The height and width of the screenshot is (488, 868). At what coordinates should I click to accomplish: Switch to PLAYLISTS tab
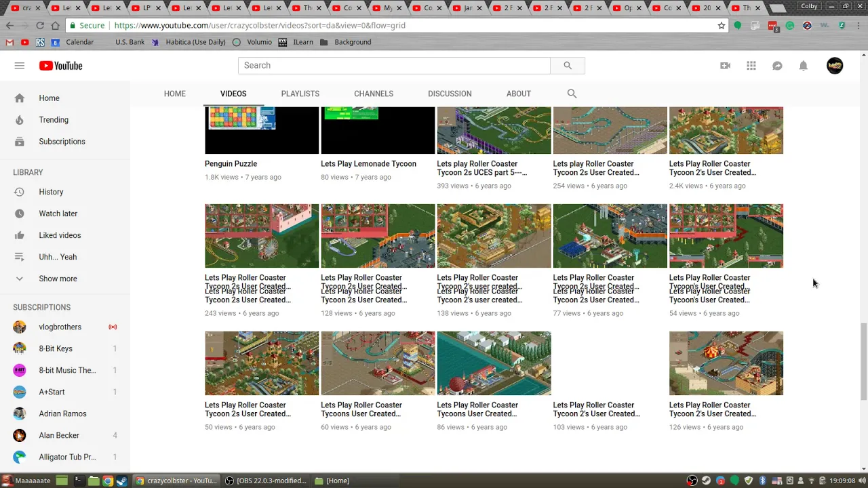click(300, 94)
